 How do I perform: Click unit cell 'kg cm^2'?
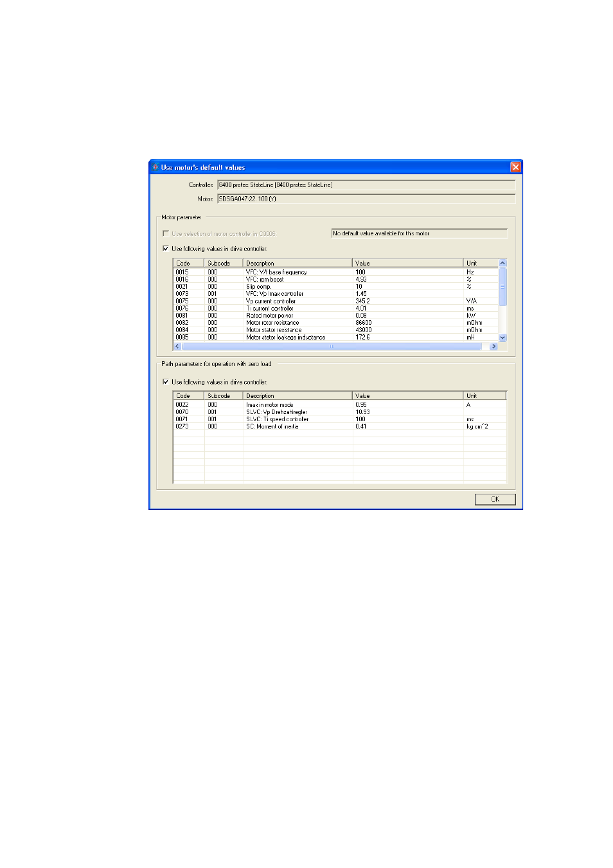pos(477,427)
